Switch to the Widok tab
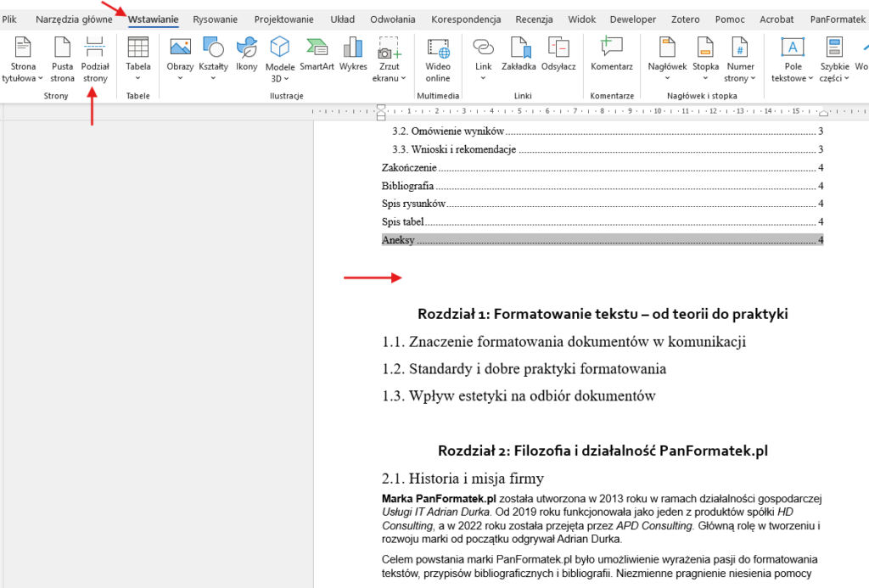The image size is (869, 588). click(582, 20)
